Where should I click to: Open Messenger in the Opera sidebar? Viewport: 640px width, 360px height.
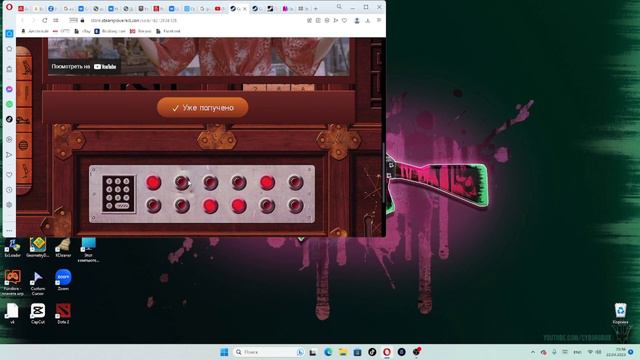[9, 89]
